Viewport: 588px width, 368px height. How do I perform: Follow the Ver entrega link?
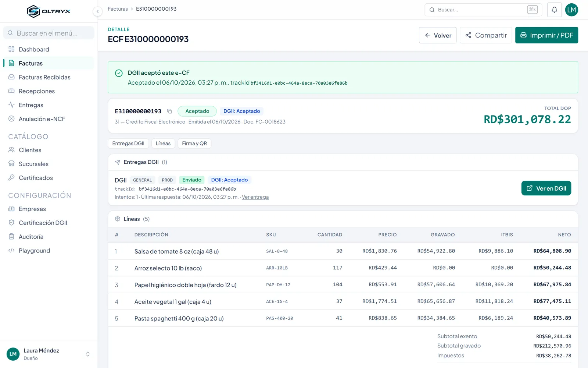pyautogui.click(x=255, y=197)
